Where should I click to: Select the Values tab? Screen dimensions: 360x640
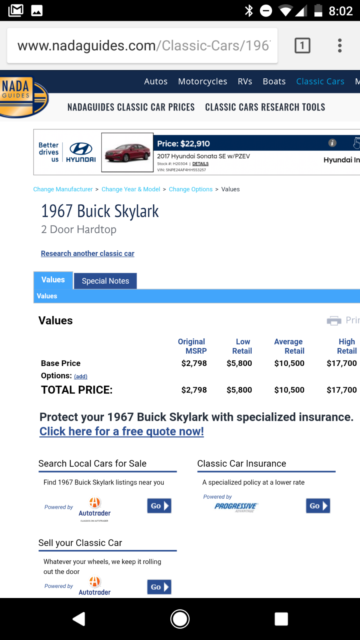[53, 280]
